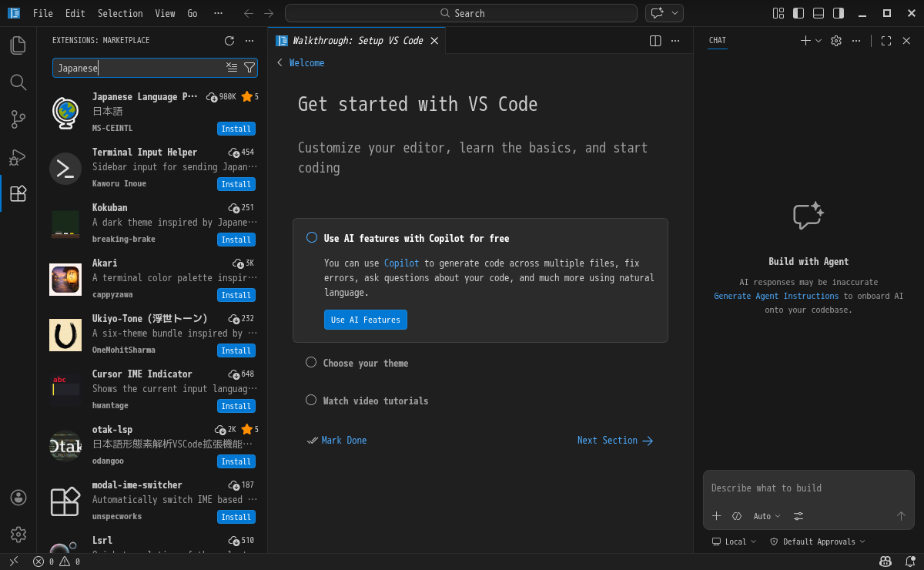Screen dimensions: 924x570
Task: Click the Generate Agent Instructions link
Action: (775, 296)
